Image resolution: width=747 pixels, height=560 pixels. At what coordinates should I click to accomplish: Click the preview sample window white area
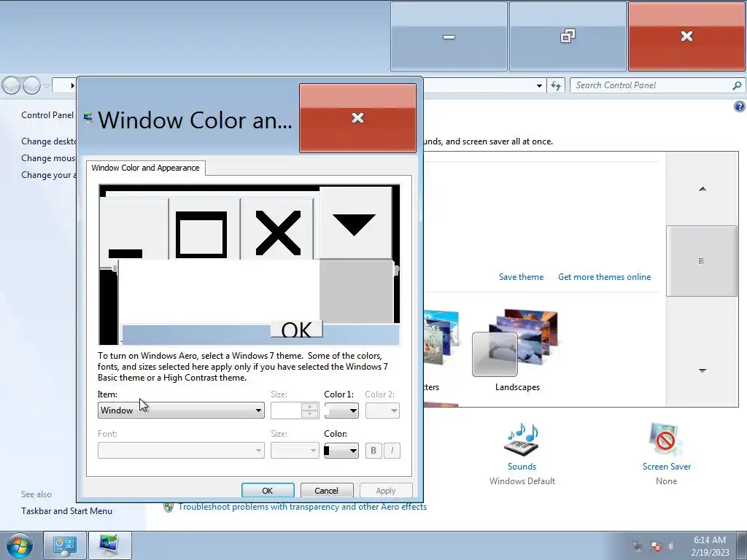[218, 290]
